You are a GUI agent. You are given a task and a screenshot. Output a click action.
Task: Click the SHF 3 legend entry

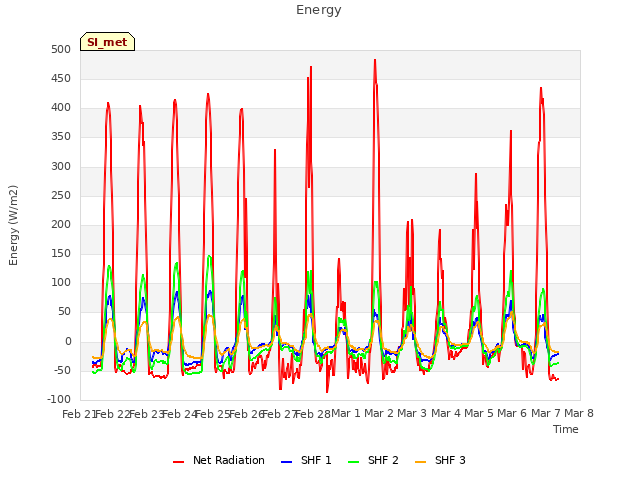440,460
